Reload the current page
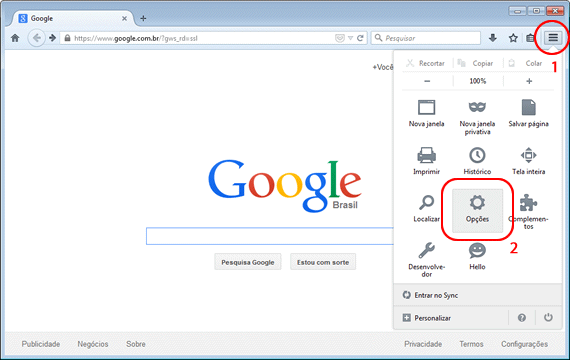 (360, 38)
